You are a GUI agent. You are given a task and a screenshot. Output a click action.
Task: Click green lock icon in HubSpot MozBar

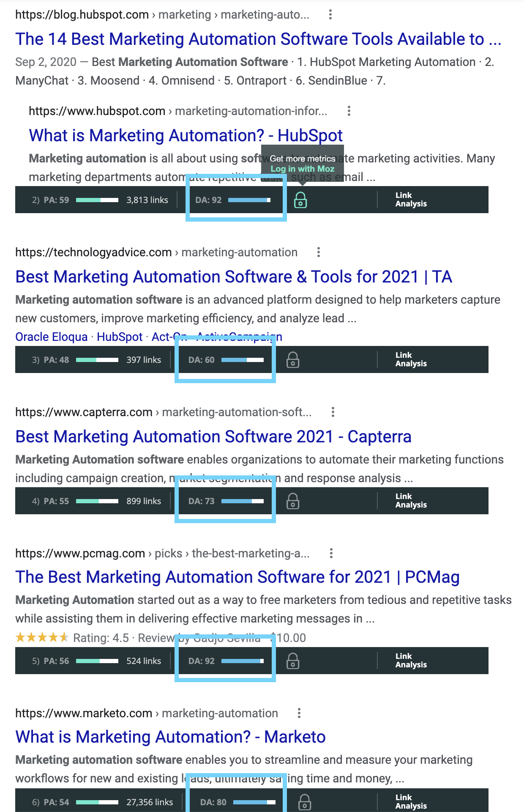point(300,200)
